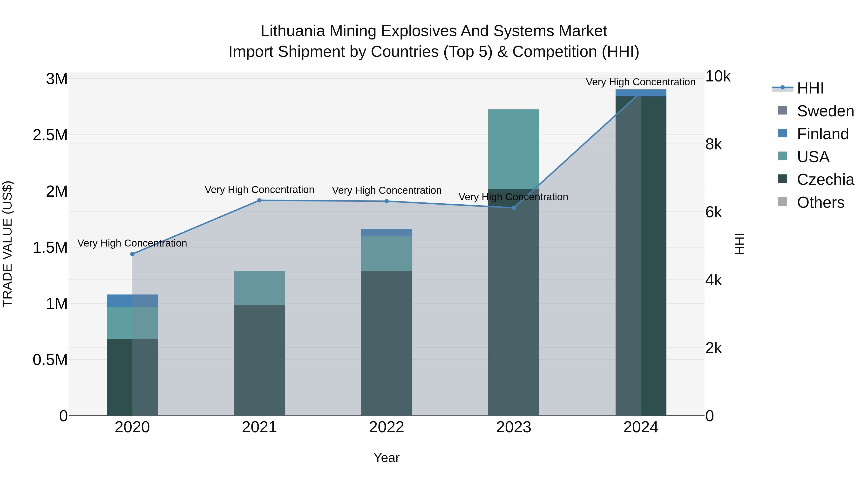
Task: Click the HHI right axis title
Action: pos(740,244)
